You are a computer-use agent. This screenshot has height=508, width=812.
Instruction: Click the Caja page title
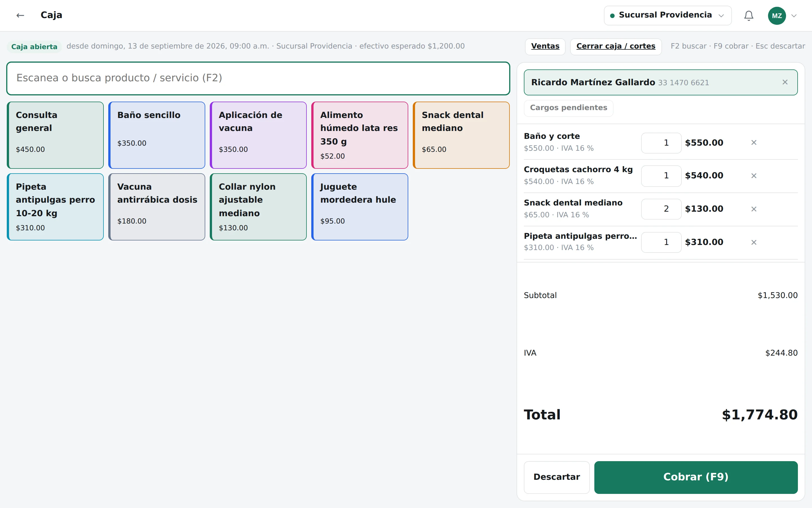click(51, 15)
